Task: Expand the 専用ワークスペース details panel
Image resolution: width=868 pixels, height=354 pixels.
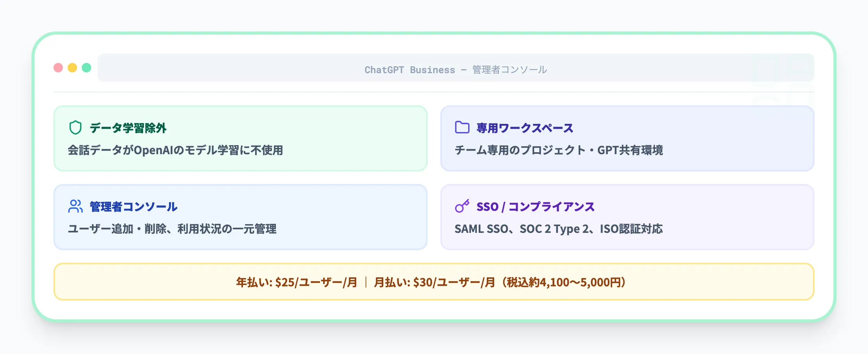Action: tap(628, 138)
